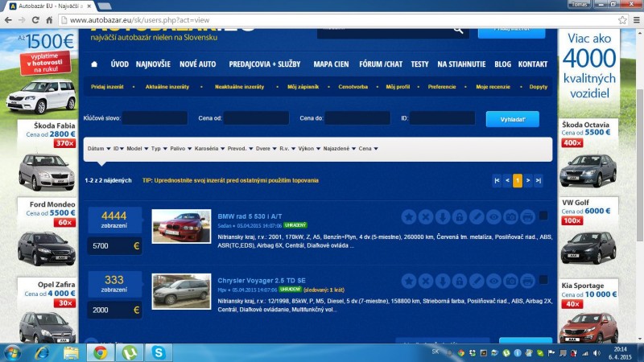Click the pencil edit icon on BMW listing
Screen dimensions: 644x362
click(477, 216)
